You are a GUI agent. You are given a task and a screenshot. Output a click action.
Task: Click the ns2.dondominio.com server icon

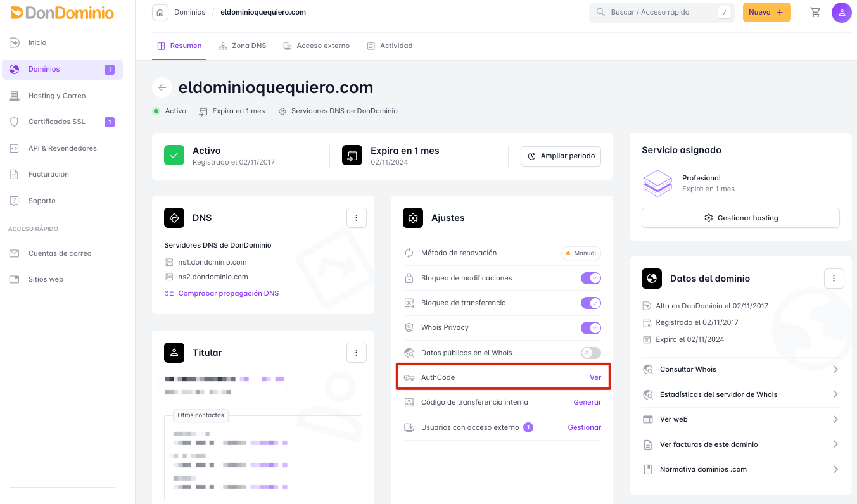click(x=169, y=277)
